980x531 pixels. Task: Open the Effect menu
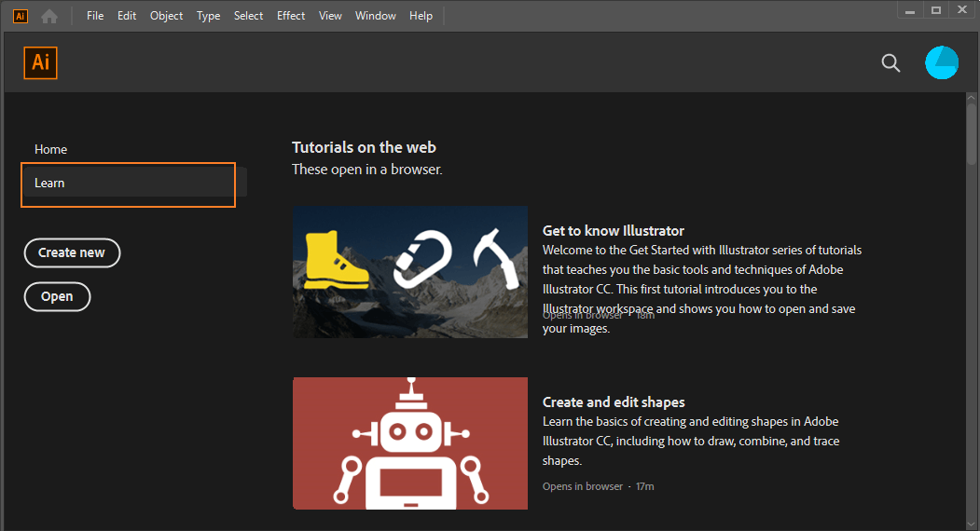(x=291, y=16)
